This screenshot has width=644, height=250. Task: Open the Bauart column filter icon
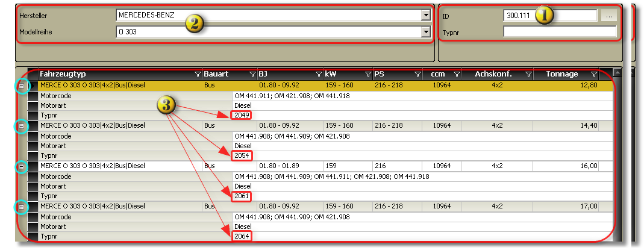coord(252,74)
